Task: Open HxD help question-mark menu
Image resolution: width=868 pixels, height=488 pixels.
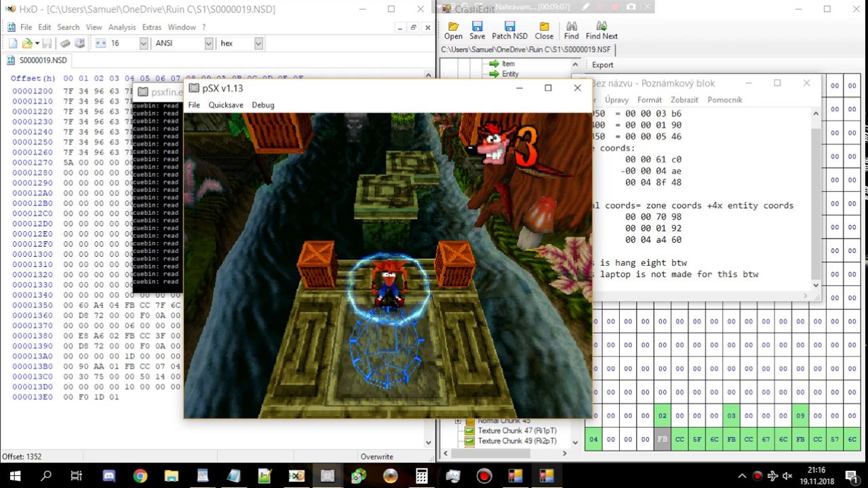Action: click(203, 27)
